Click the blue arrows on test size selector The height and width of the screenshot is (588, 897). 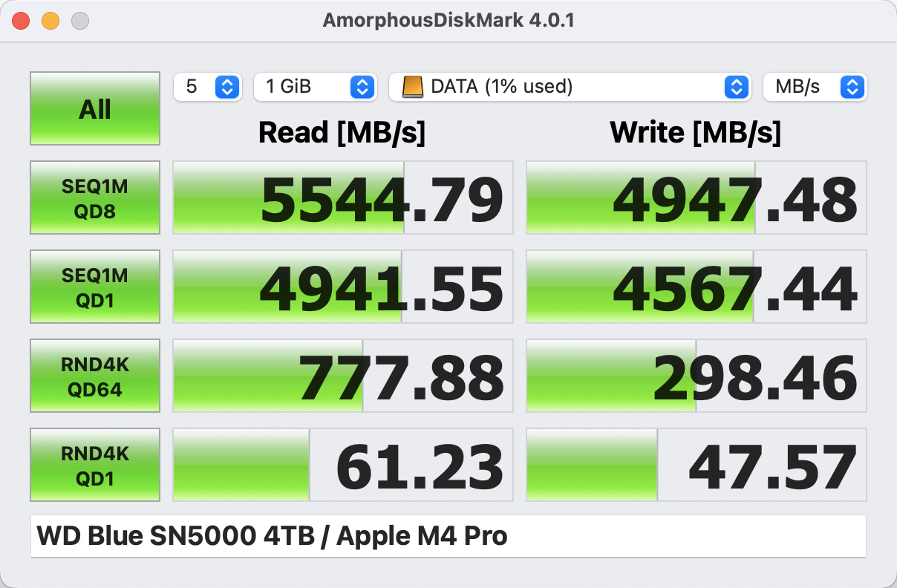(x=362, y=87)
